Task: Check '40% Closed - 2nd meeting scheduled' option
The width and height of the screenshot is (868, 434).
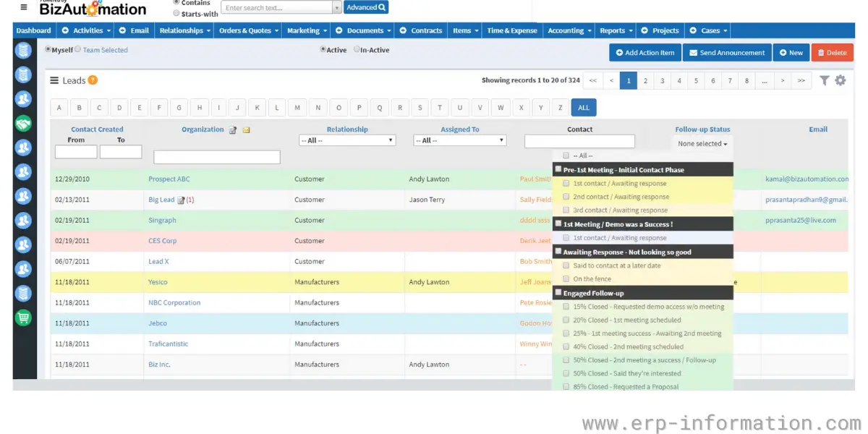Action: [566, 347]
